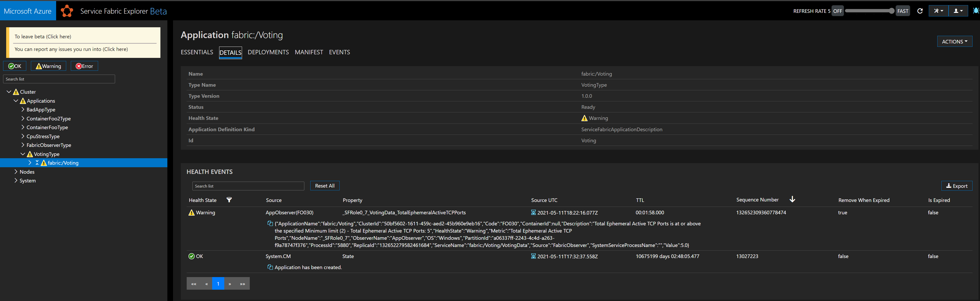Viewport: 980px width, 301px height.
Task: Copy the AppObserver warning description text
Action: (270, 224)
